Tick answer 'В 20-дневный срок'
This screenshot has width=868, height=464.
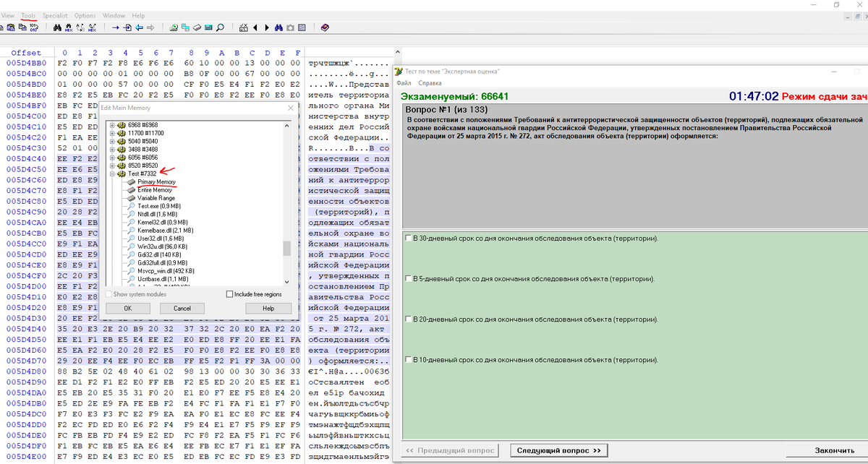click(409, 319)
